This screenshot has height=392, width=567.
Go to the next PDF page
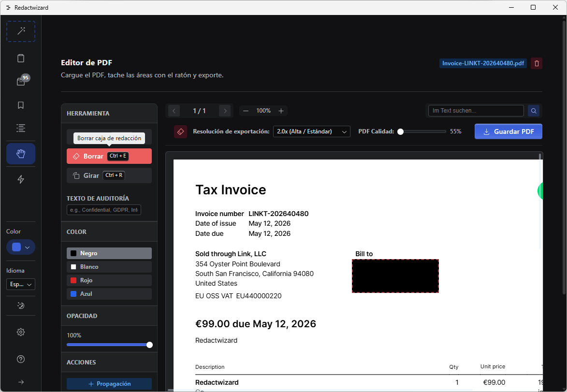tap(225, 111)
